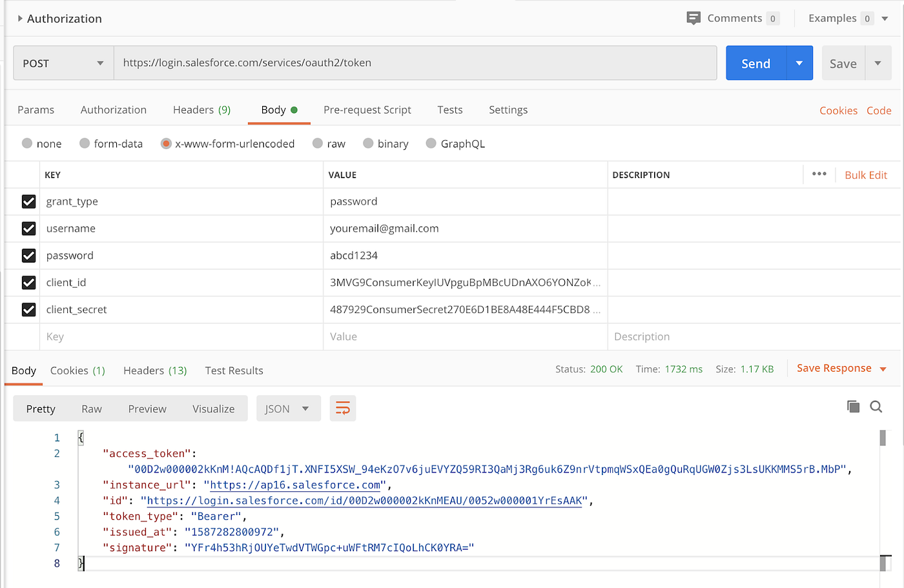This screenshot has width=904, height=588.
Task: Open the Save button dropdown arrow
Action: [x=878, y=63]
